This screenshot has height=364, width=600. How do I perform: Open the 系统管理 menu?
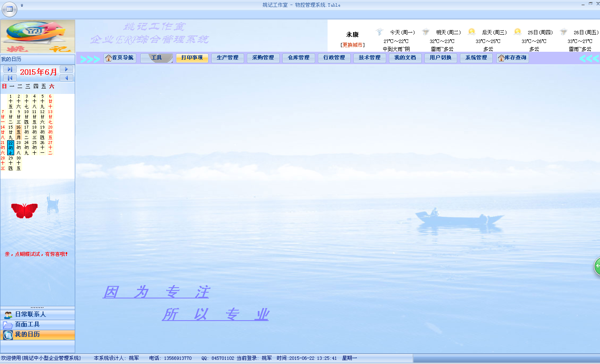point(476,58)
